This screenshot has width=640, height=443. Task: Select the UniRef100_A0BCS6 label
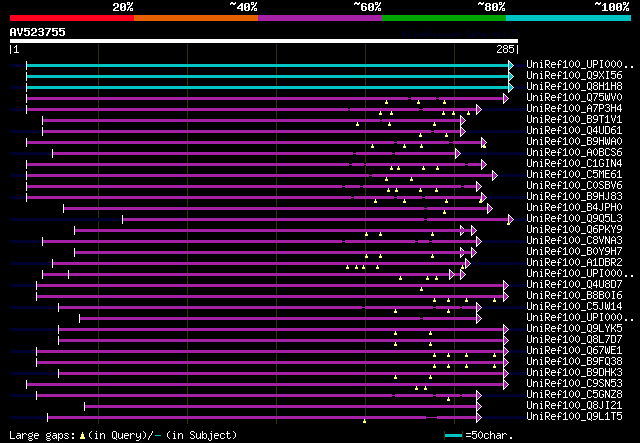tap(574, 153)
